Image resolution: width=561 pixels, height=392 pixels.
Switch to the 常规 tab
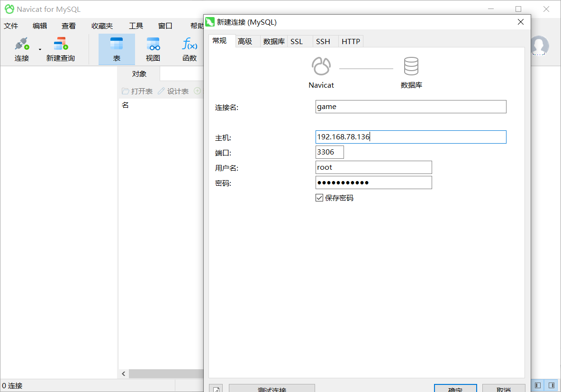tap(222, 41)
